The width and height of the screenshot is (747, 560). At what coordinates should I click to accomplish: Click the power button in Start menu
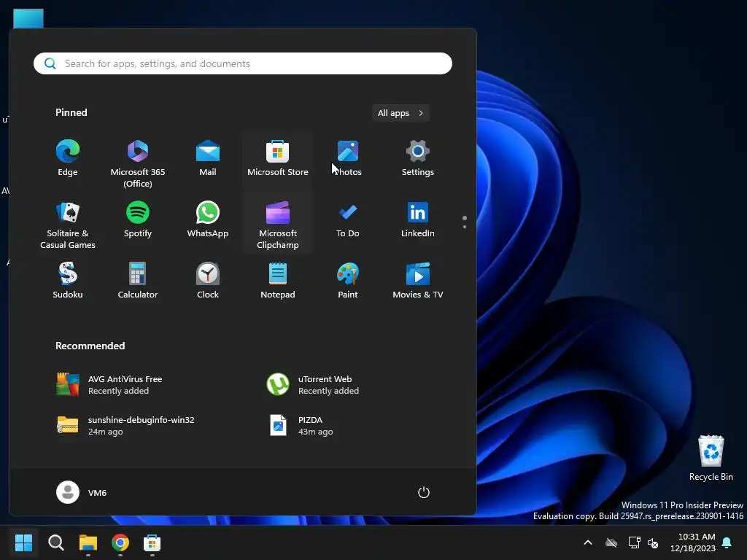pos(424,492)
